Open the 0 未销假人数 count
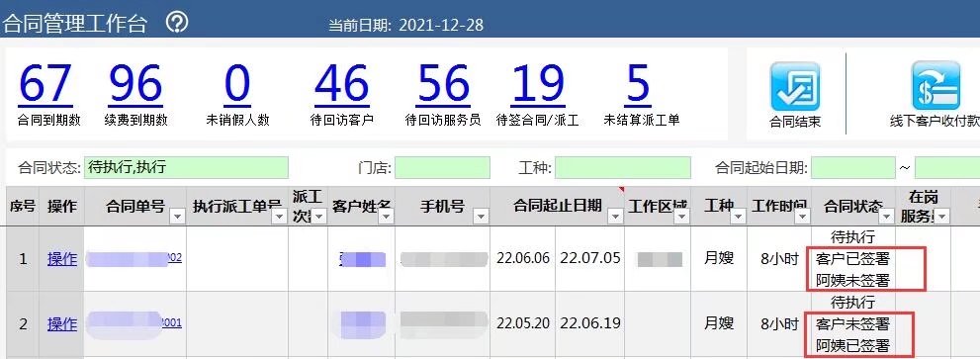The image size is (980, 359). [237, 84]
